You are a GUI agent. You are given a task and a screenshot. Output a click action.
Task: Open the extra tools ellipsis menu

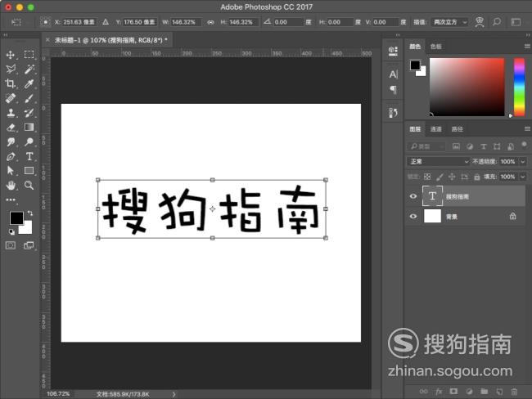11,199
